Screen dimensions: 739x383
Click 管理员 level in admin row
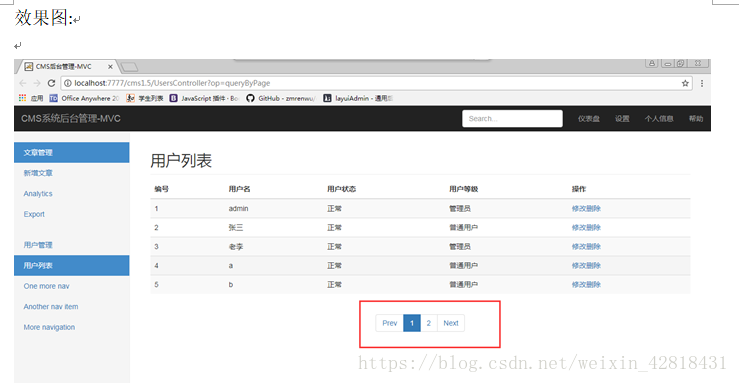(x=460, y=209)
